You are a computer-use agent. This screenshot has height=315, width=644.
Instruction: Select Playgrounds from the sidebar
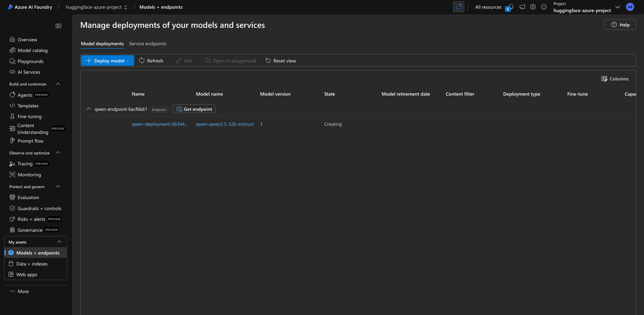[x=30, y=61]
